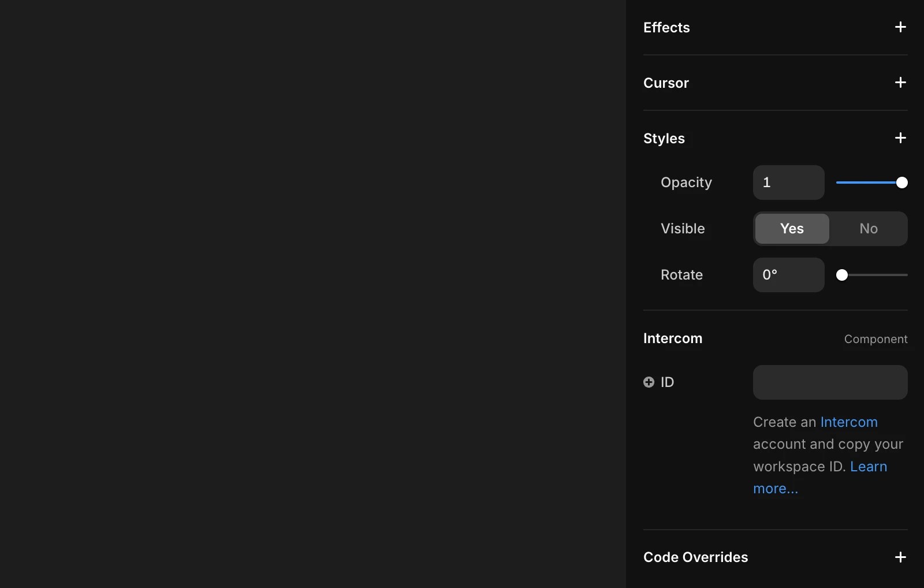The image size is (924, 588).
Task: Open the Intercom link in the description
Action: tap(848, 422)
